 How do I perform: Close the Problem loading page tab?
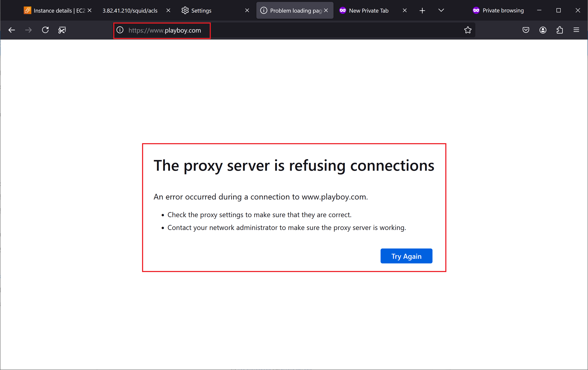(326, 11)
